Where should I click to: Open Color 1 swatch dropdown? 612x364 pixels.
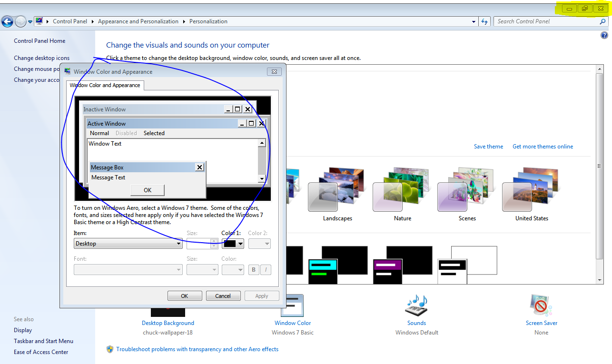[233, 244]
